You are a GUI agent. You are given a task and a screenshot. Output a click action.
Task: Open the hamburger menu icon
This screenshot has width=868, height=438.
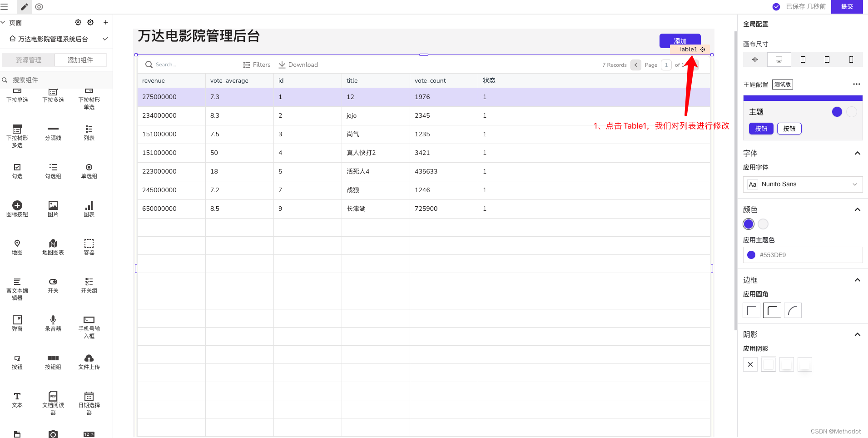click(4, 7)
